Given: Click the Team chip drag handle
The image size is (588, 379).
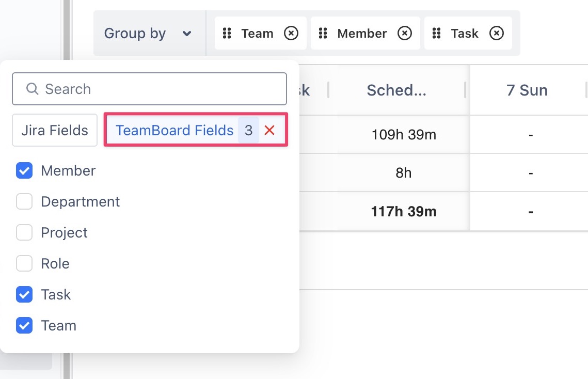Looking at the screenshot, I should tap(227, 34).
